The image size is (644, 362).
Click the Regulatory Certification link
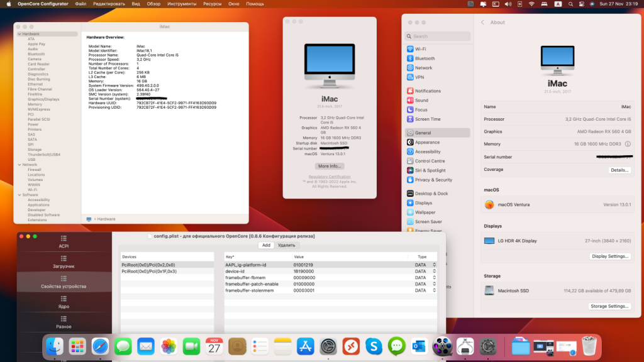click(330, 177)
